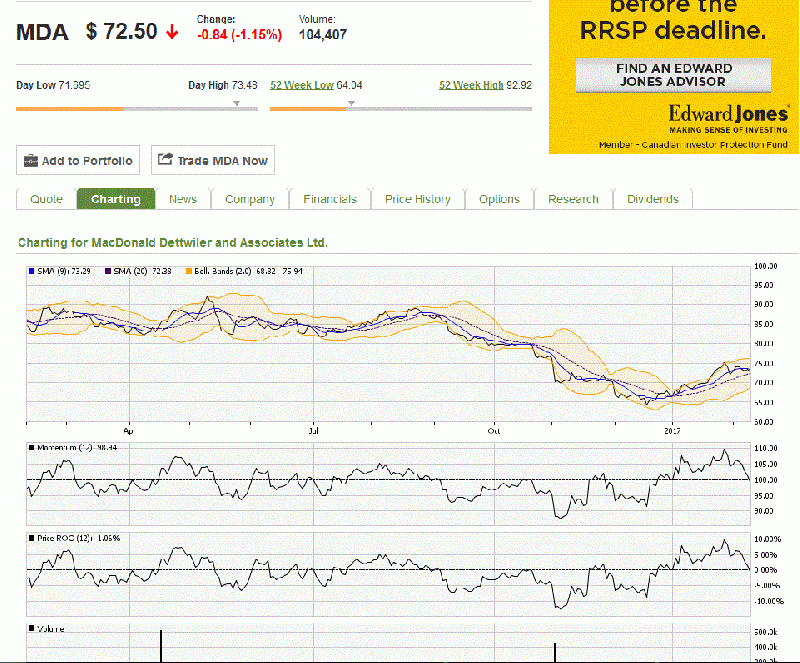
Task: Open the Company tab
Action: pos(250,199)
